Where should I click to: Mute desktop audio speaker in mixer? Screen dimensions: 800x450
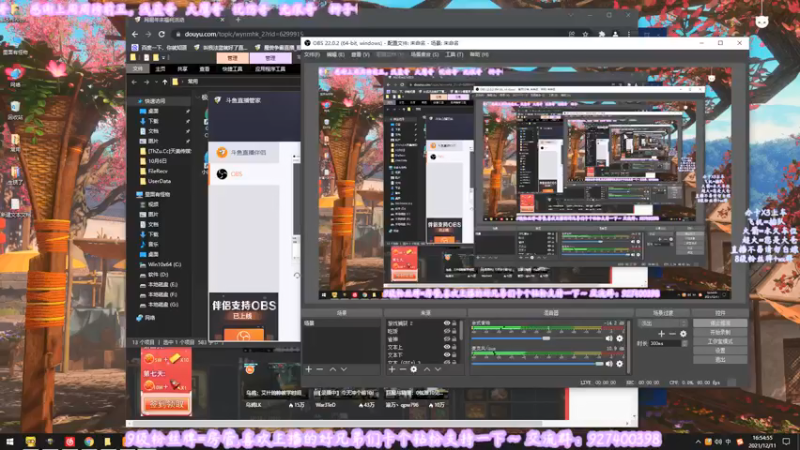(x=609, y=338)
